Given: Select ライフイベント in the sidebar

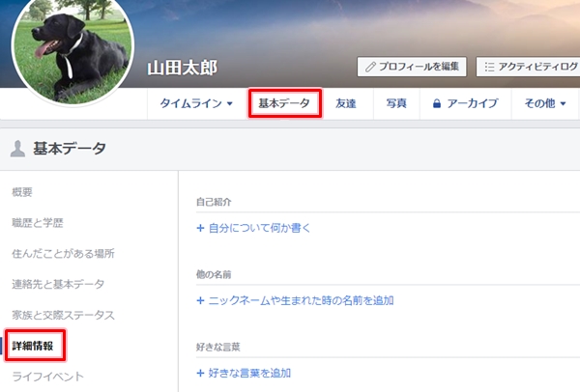Looking at the screenshot, I should point(48,377).
